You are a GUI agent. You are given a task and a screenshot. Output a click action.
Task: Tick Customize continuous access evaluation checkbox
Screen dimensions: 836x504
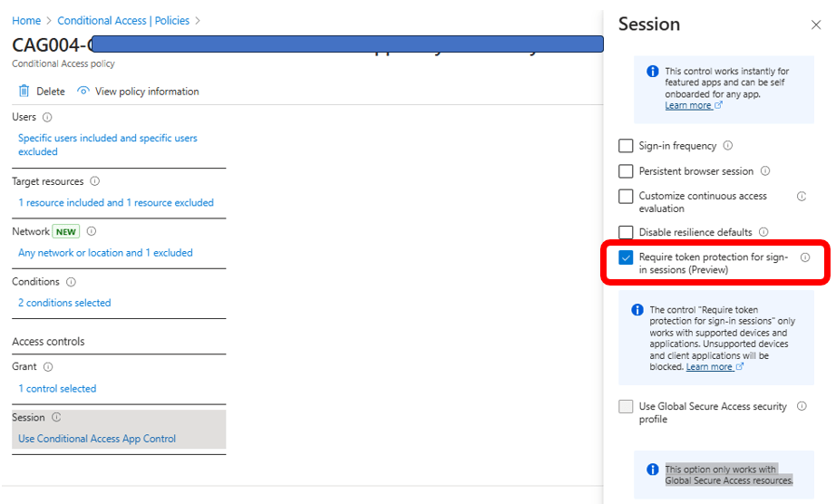tap(626, 197)
